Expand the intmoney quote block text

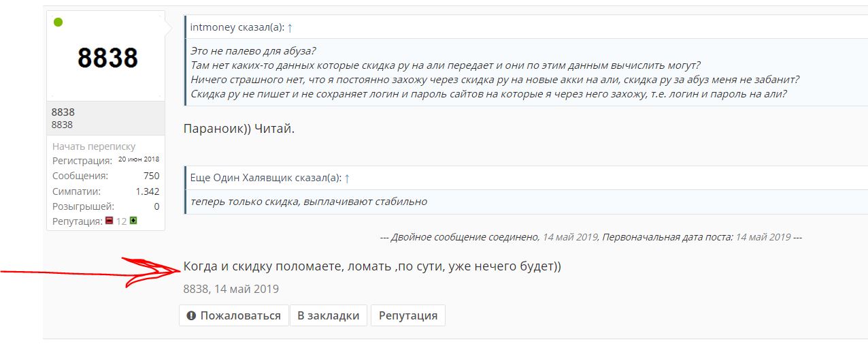(x=495, y=72)
